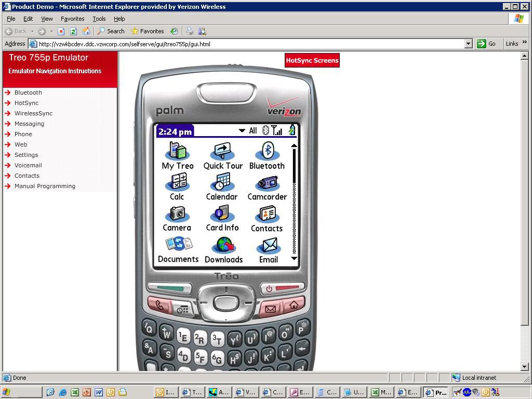The height and width of the screenshot is (399, 532).
Task: Select Bluetooth in the left sidebar
Action: [28, 92]
